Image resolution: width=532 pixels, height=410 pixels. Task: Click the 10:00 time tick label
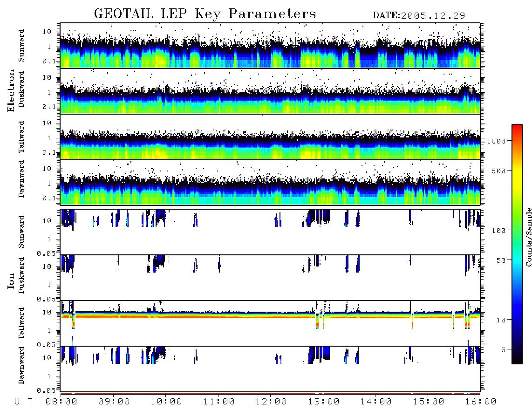(166, 402)
